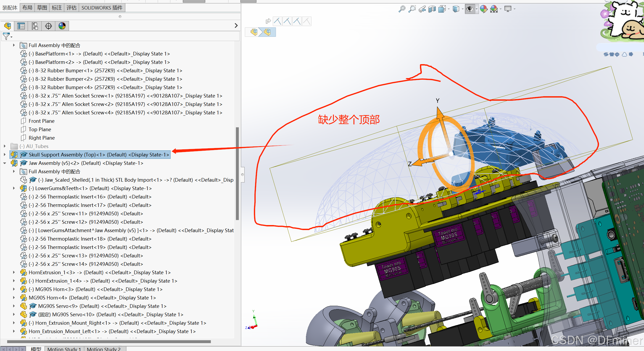Viewport: 644px width, 351px height.
Task: Open the DimXpertManager crosshair tab
Action: click(48, 26)
